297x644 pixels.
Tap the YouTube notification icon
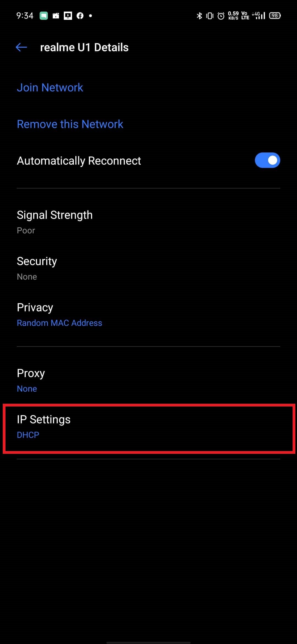[x=68, y=16]
